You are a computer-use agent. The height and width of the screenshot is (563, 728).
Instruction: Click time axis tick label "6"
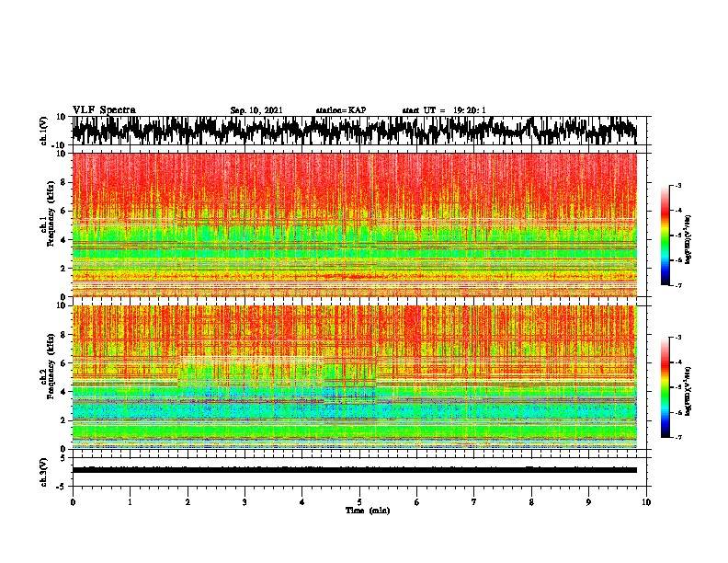(417, 502)
